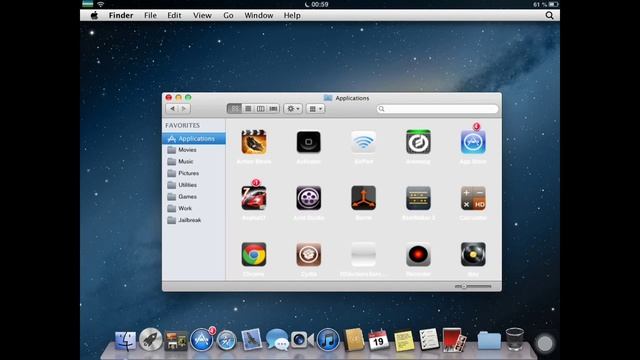Viewport: 640px width, 360px height.
Task: Select Applications in the sidebar
Action: (x=194, y=139)
